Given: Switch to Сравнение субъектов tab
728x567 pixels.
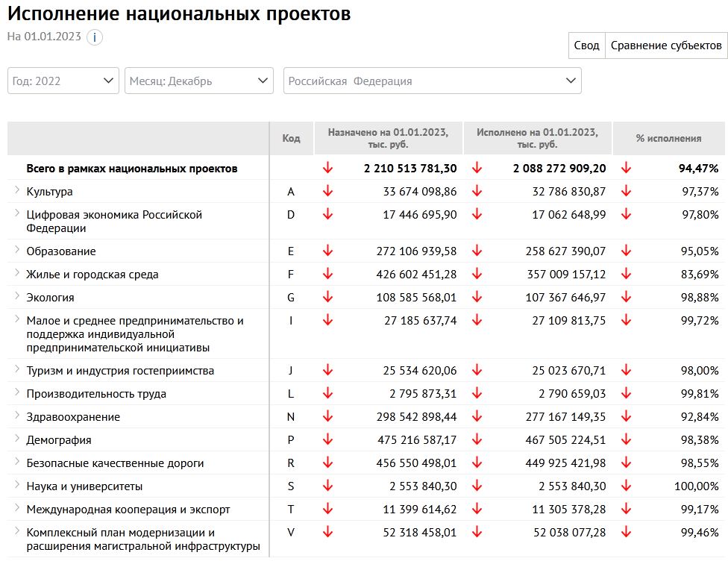Looking at the screenshot, I should [665, 46].
